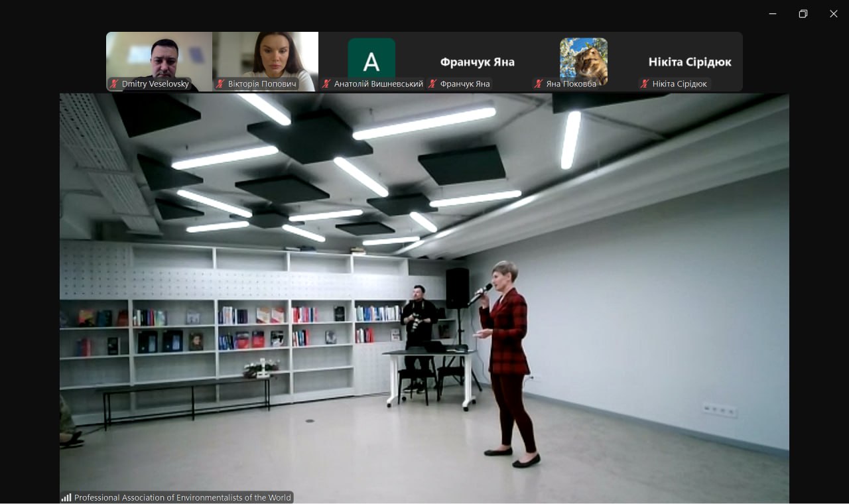Click the Анатолій Вишневський name label

point(379,84)
